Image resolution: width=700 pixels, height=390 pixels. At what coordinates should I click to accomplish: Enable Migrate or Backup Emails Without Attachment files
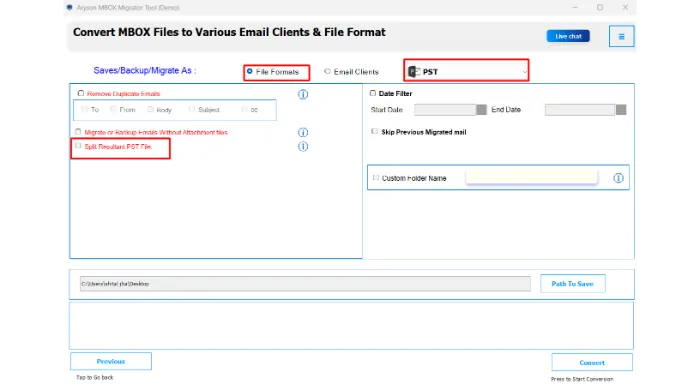pyautogui.click(x=78, y=132)
